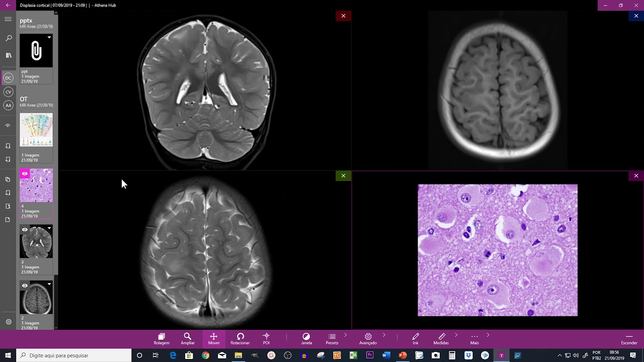Toggle eye on histology thumbnail 4
The image size is (644, 362).
coord(25,173)
